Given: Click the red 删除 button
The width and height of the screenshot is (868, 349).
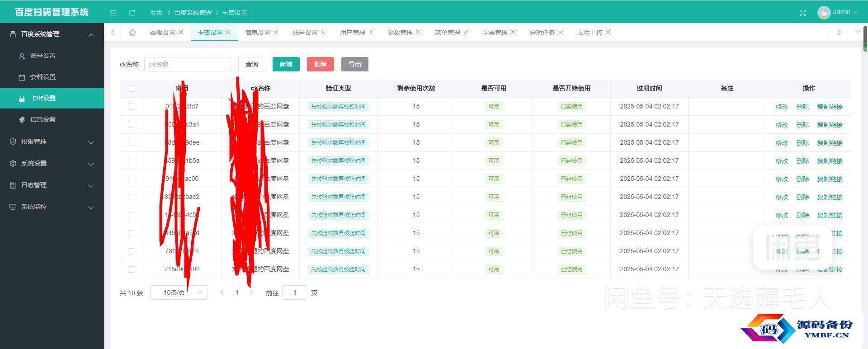Looking at the screenshot, I should [x=321, y=64].
